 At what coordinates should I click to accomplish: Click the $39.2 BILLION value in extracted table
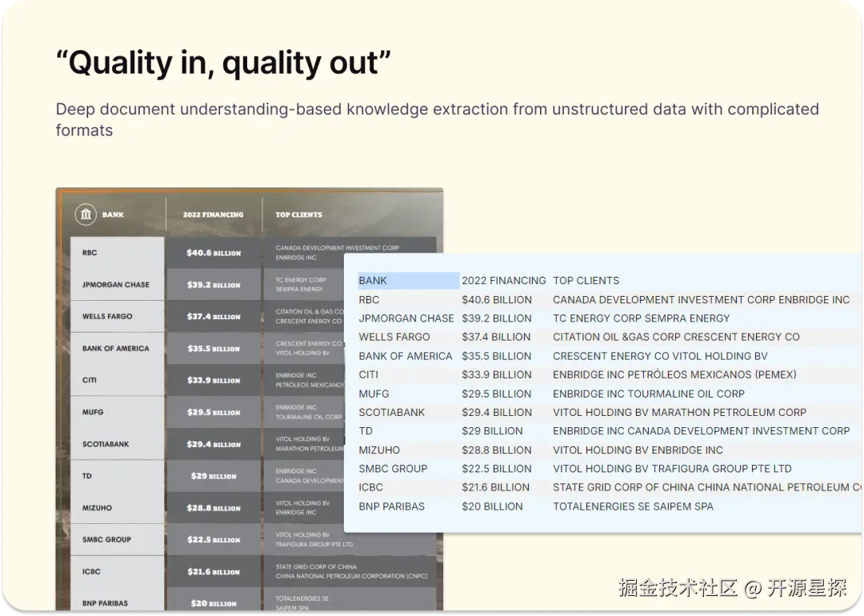[x=497, y=318]
